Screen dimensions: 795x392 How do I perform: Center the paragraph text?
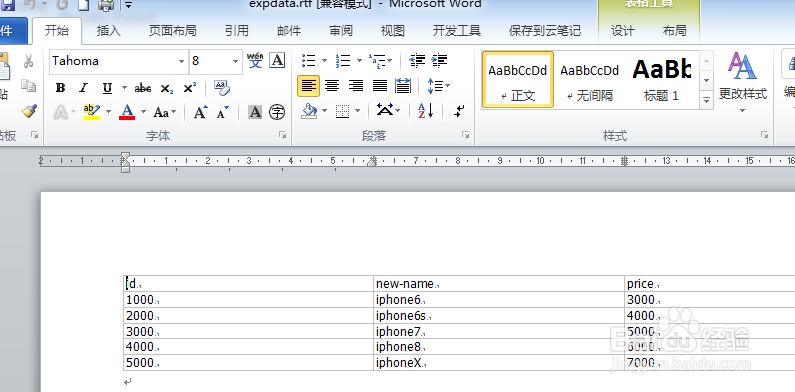[332, 86]
